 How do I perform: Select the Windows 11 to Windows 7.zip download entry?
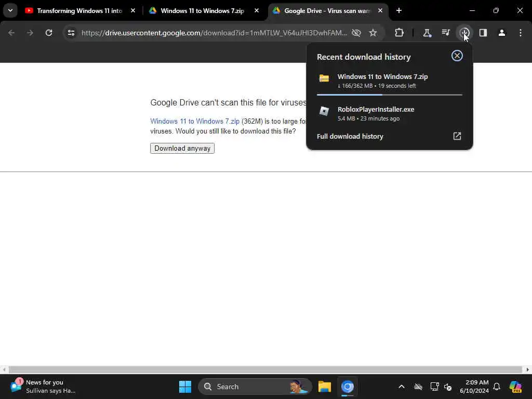pyautogui.click(x=390, y=81)
